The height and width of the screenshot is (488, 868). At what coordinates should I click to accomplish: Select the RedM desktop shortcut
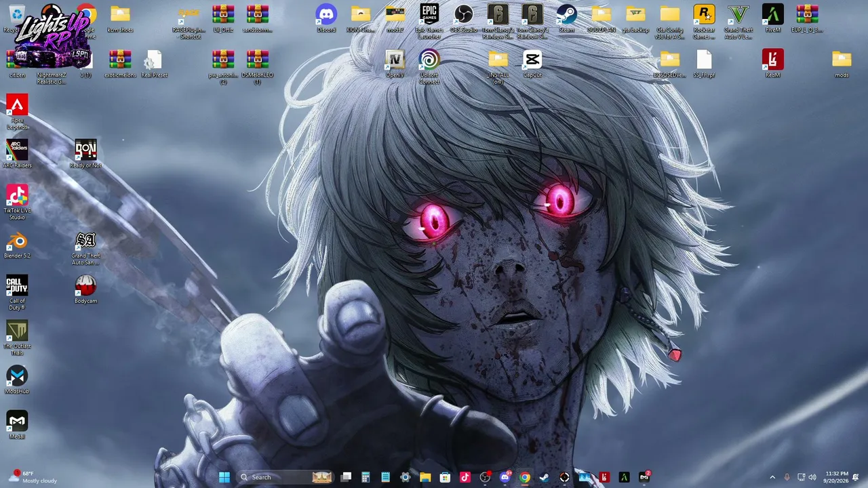[x=772, y=64]
